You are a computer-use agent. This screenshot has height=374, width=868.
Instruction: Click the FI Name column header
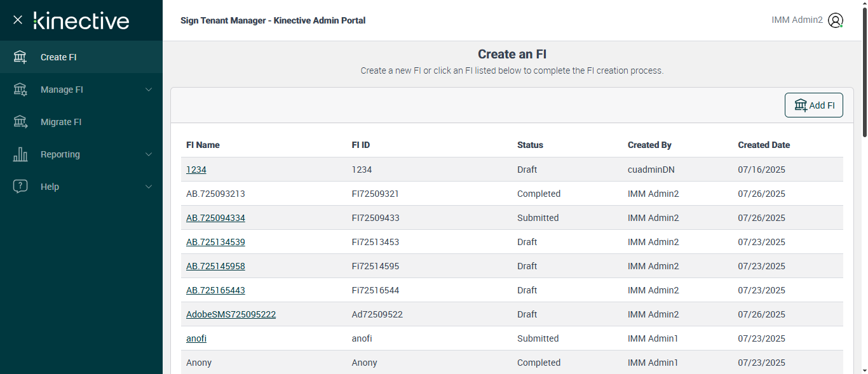pos(203,145)
